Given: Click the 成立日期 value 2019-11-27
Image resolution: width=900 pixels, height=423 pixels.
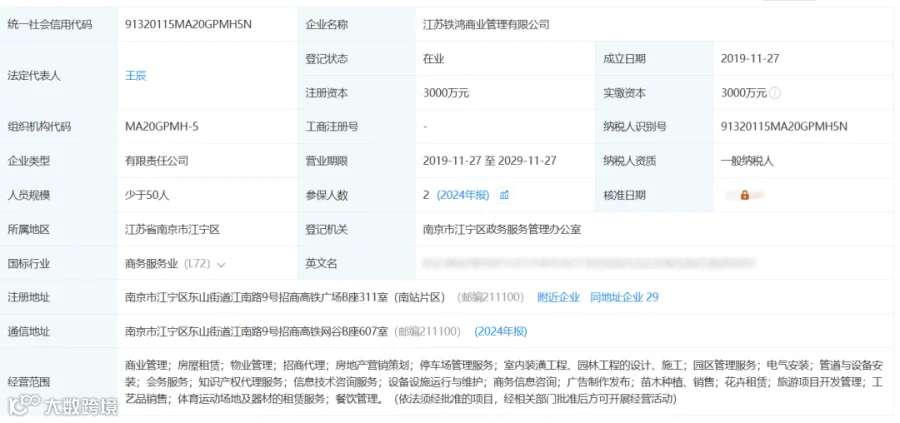Looking at the screenshot, I should click(x=750, y=59).
